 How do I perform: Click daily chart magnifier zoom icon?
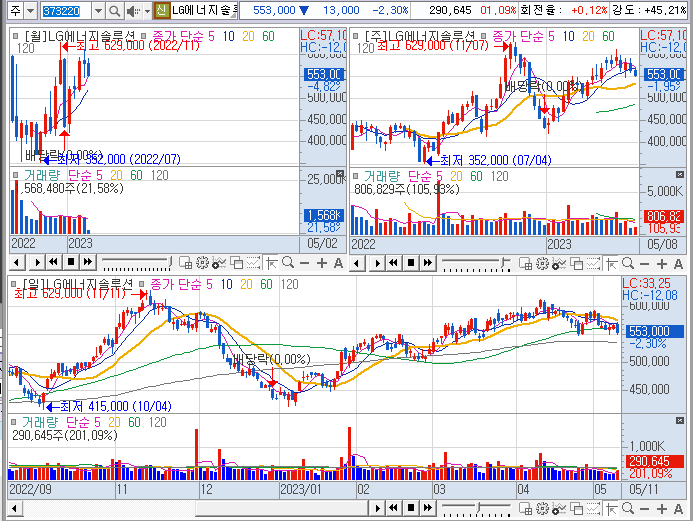coord(628,509)
